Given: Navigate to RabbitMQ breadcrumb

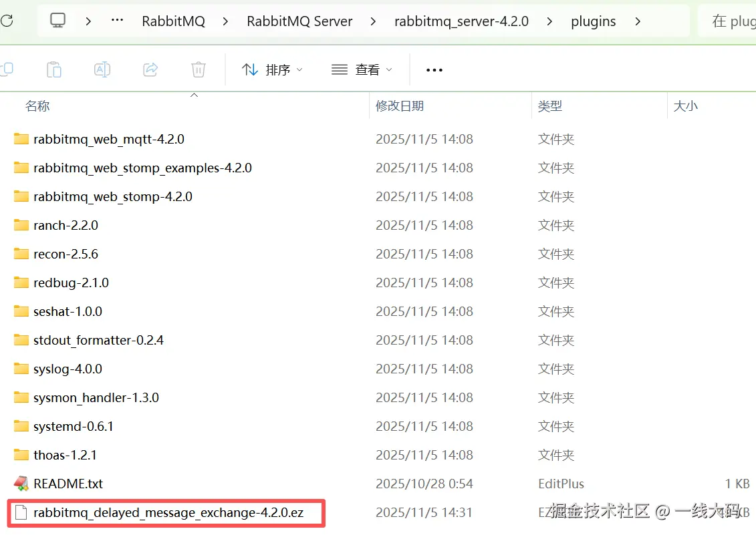Looking at the screenshot, I should (174, 21).
